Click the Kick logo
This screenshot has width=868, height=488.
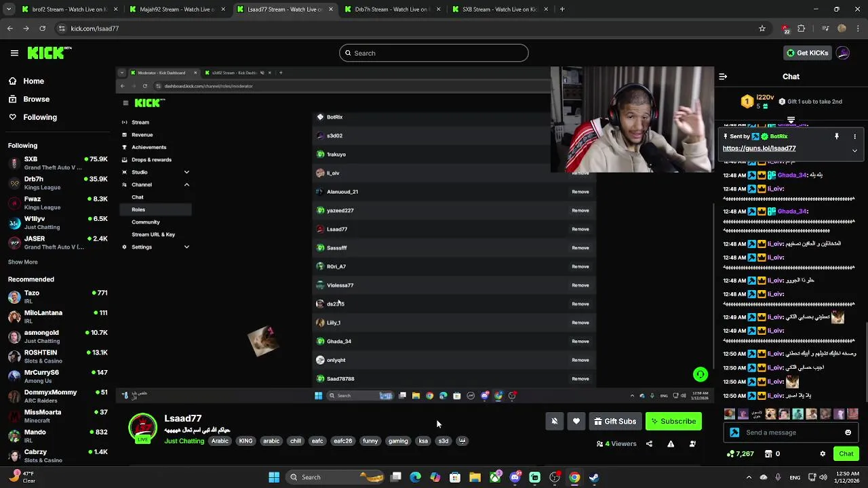click(50, 53)
